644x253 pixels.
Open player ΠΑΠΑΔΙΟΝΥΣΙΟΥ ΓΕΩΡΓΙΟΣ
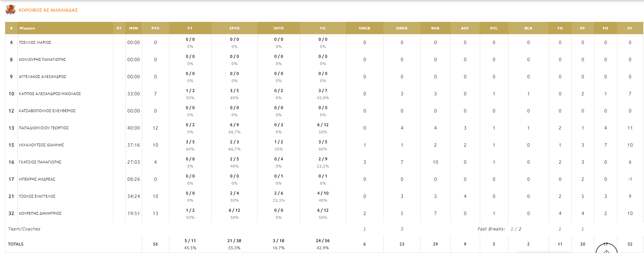coord(44,128)
